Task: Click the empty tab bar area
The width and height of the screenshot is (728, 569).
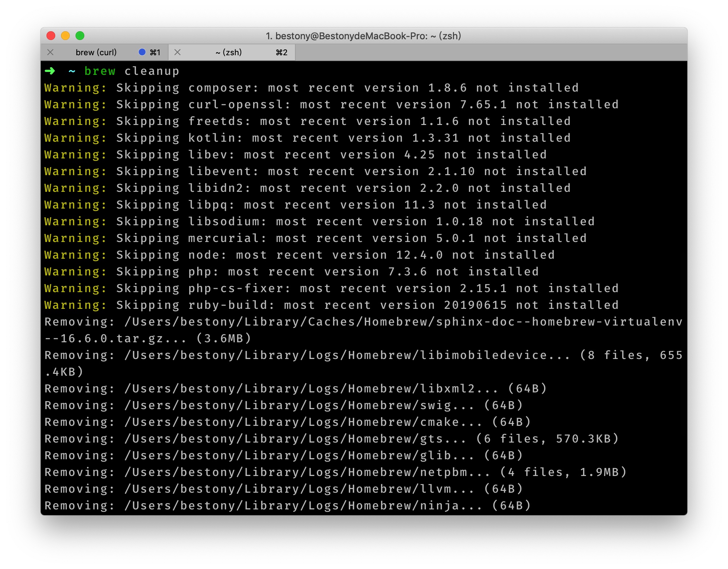Action: [490, 52]
